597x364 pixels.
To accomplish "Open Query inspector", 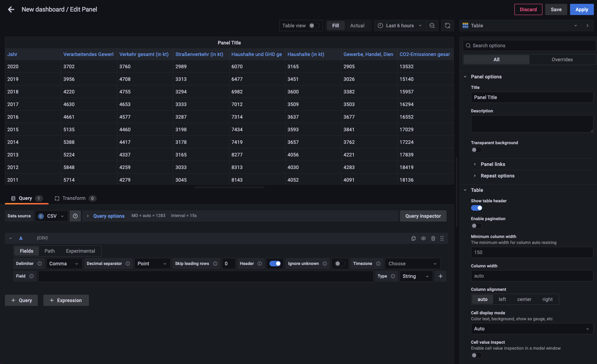I will (423, 216).
